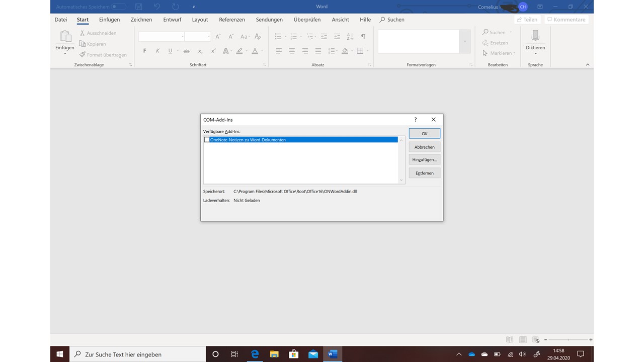Image resolution: width=644 pixels, height=362 pixels.
Task: Expand the Formatvorlagen styles gallery
Action: (x=465, y=41)
